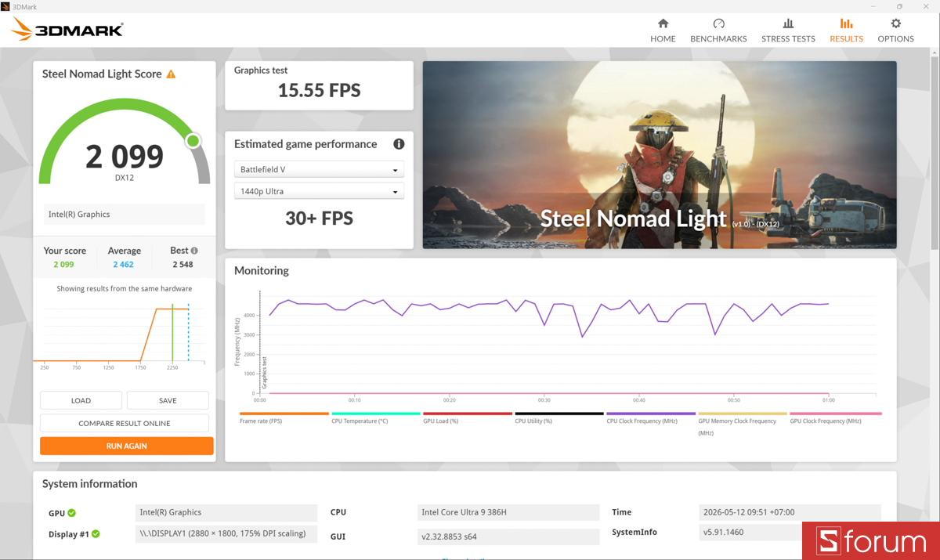
Task: Click the average score 2 462
Action: (x=123, y=265)
